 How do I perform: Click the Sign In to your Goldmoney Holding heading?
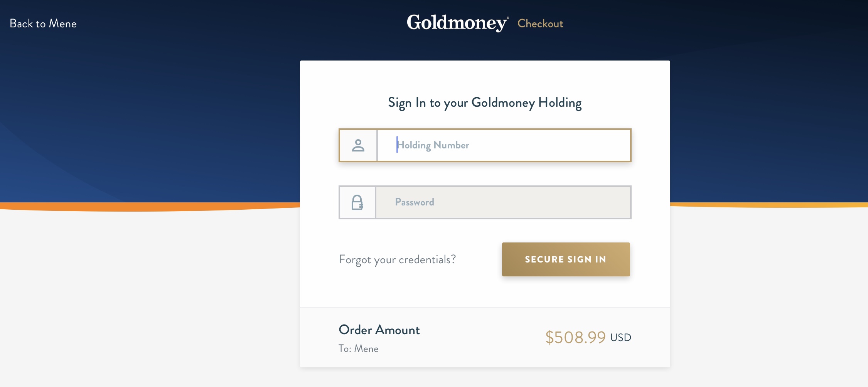485,103
